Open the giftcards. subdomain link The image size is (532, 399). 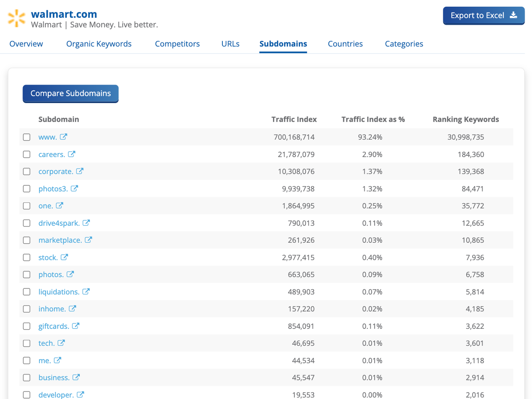click(54, 326)
